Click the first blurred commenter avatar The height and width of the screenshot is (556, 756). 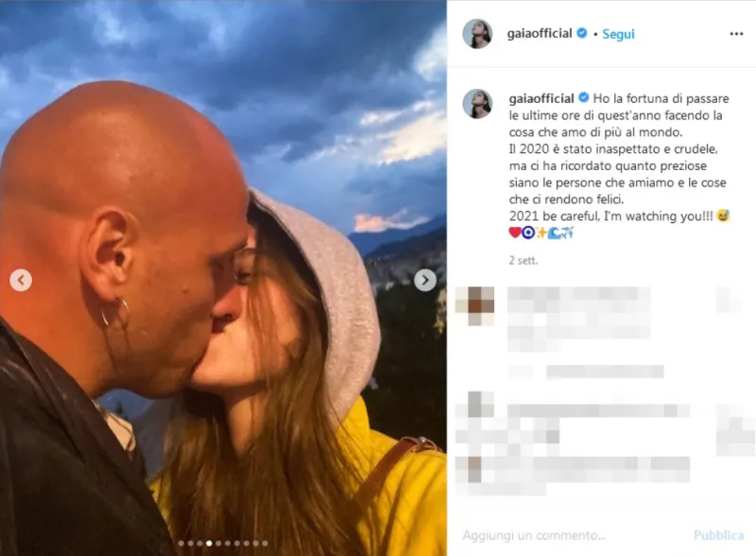pyautogui.click(x=475, y=305)
